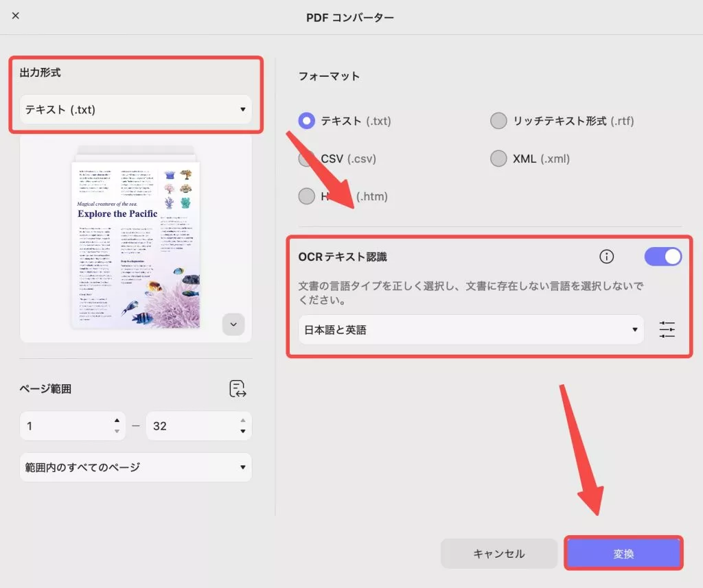Click the page range swap icon
This screenshot has width=703, height=588.
tap(238, 388)
